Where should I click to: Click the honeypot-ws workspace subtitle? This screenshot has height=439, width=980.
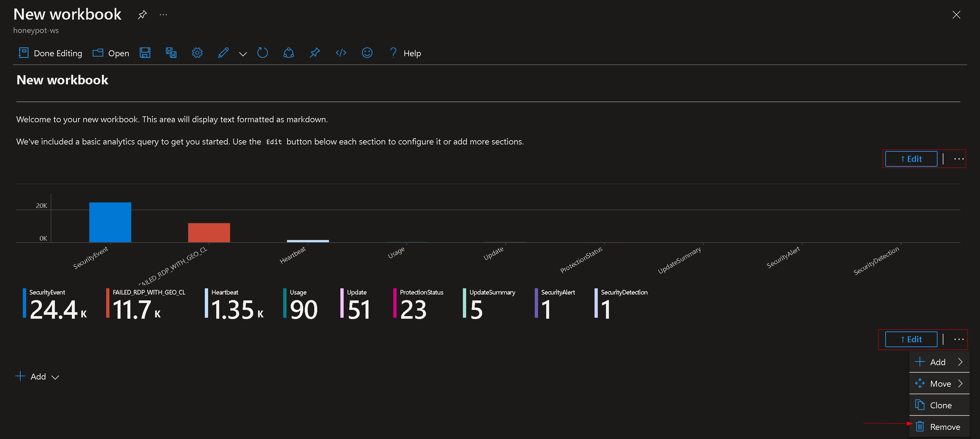click(36, 30)
